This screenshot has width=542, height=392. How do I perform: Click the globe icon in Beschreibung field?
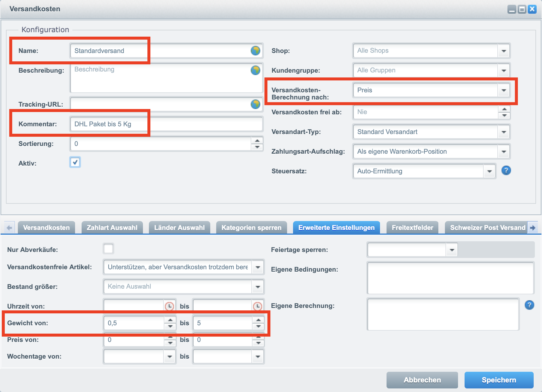pyautogui.click(x=255, y=70)
